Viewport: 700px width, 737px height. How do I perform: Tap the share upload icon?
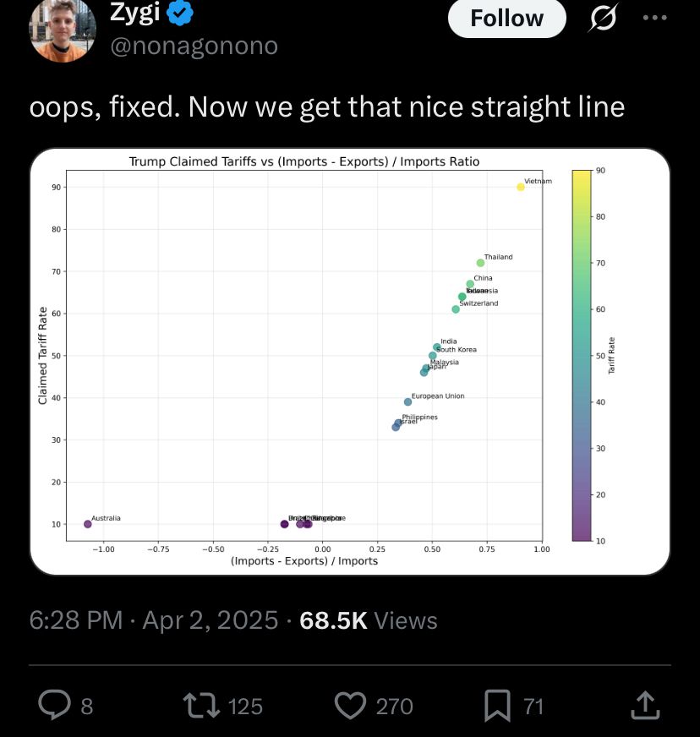point(644,703)
